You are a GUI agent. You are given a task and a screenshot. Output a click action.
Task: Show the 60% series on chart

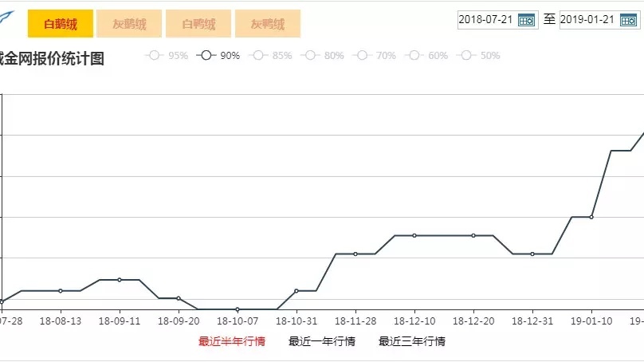click(x=427, y=56)
